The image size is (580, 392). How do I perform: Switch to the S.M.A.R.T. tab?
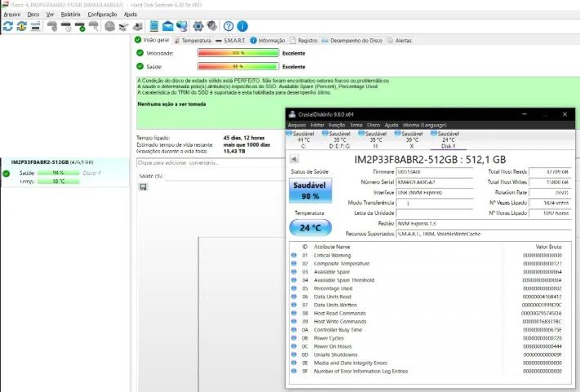pyautogui.click(x=230, y=40)
